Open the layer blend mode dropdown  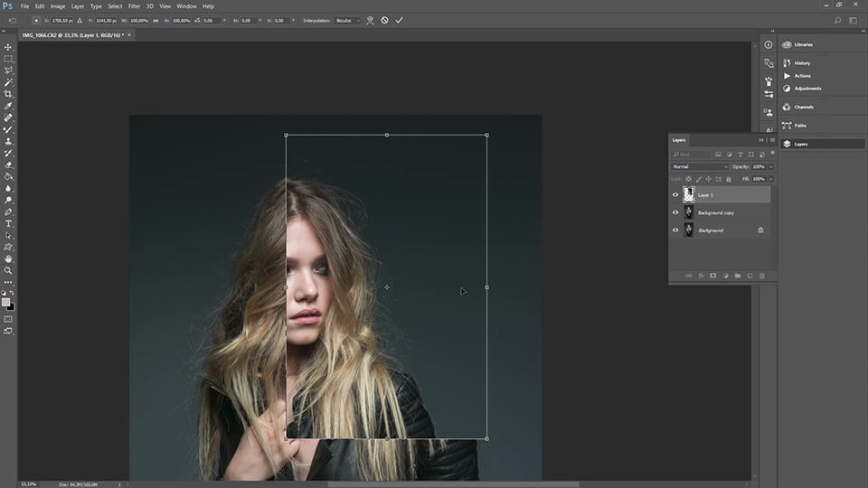pos(700,166)
